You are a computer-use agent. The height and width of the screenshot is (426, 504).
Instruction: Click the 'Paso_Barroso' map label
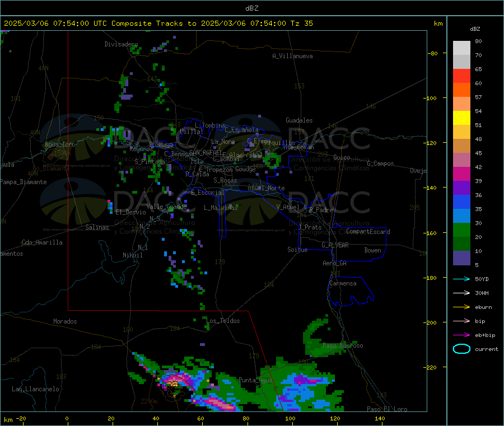(343, 345)
